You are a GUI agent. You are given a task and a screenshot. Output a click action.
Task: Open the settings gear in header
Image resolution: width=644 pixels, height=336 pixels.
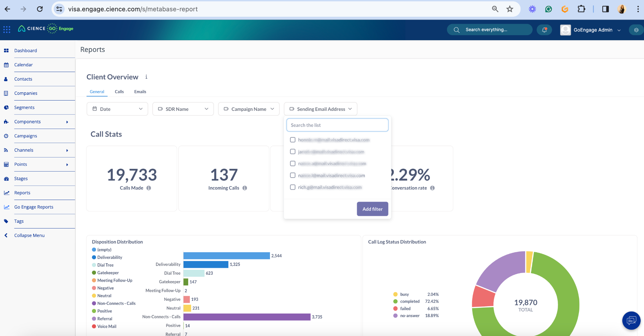point(636,30)
